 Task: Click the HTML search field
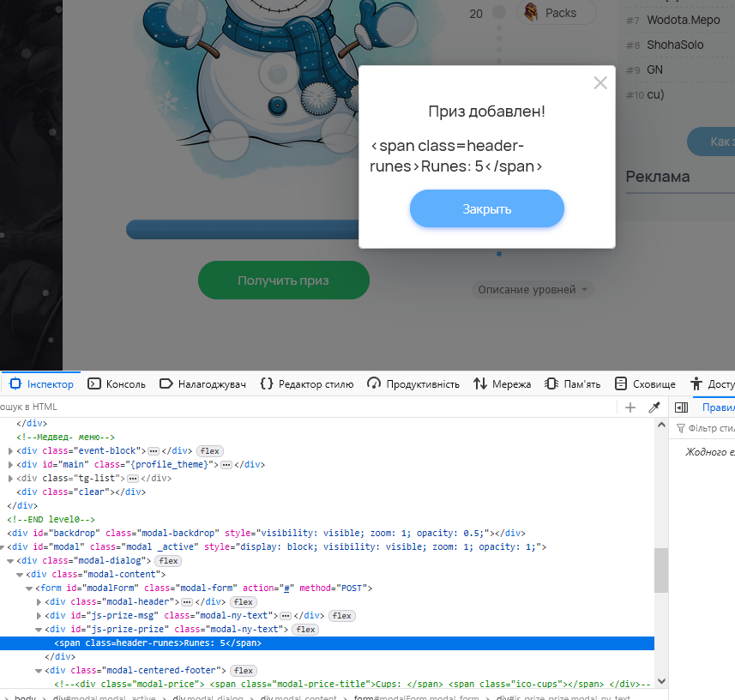click(307, 407)
